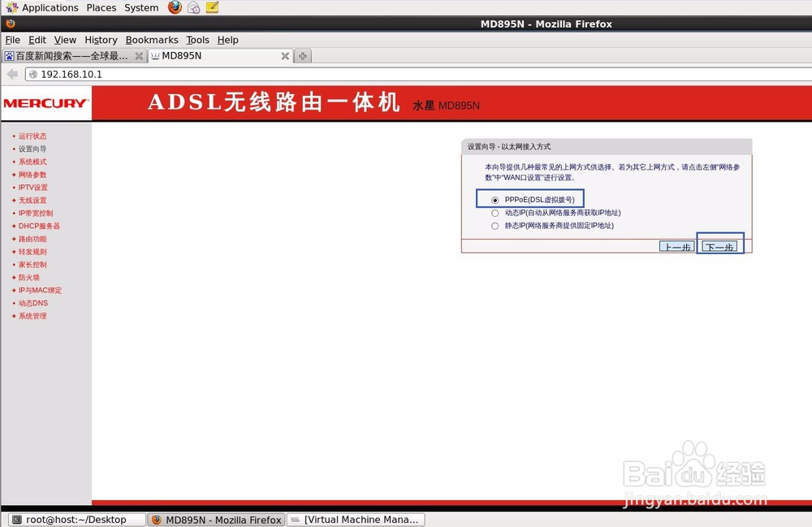The height and width of the screenshot is (527, 812).
Task: Click the browser back arrow button
Action: pos(12,74)
